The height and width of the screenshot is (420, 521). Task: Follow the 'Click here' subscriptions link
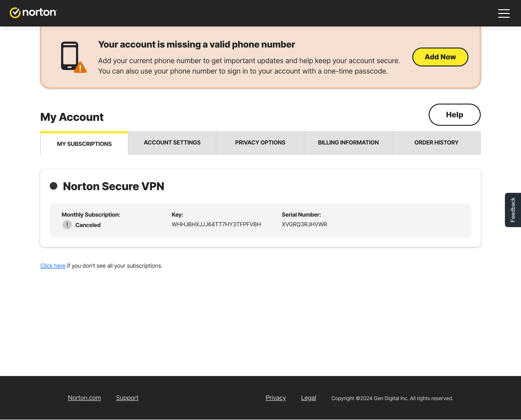[x=53, y=266]
